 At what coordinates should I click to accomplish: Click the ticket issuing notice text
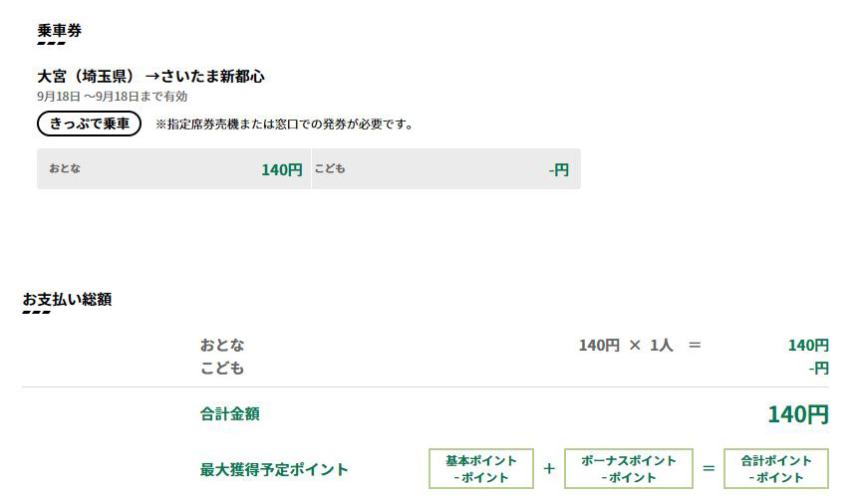[284, 125]
